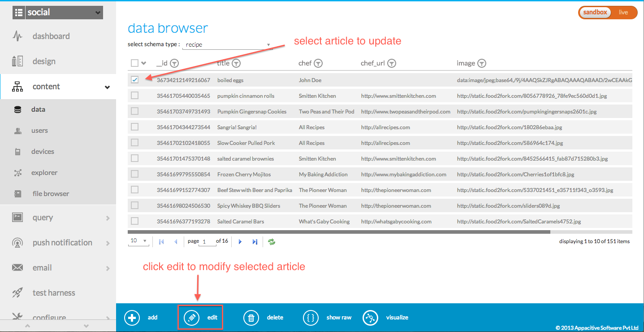The width and height of the screenshot is (644, 332).
Task: Open the header checkbox selection arrow
Action: pos(144,63)
